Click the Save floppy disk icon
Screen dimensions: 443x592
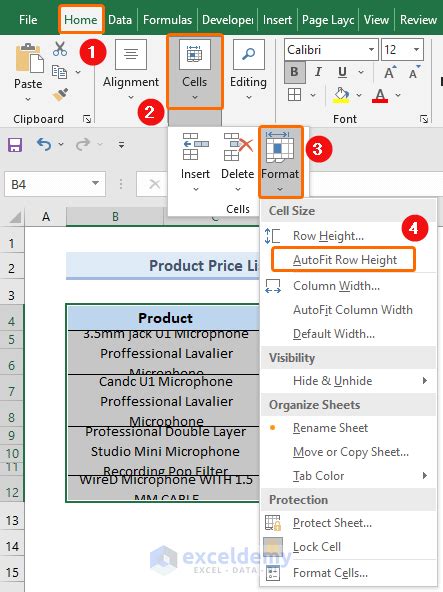click(x=15, y=145)
